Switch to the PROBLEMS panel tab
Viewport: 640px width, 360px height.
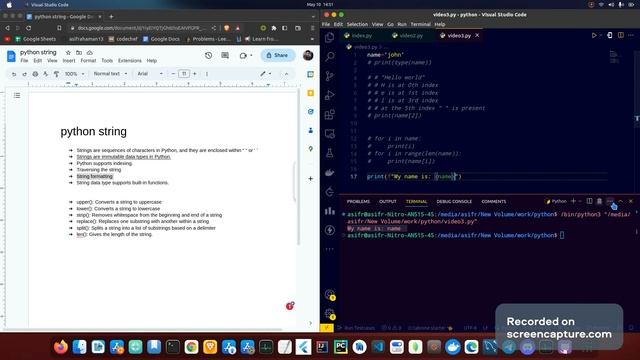[358, 202]
